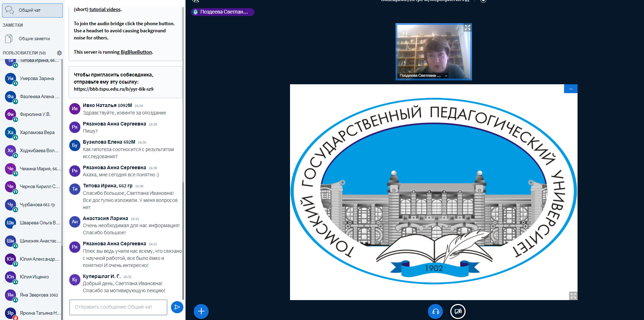Select user Яркина Татьяна
644x320 pixels.
click(x=32, y=313)
